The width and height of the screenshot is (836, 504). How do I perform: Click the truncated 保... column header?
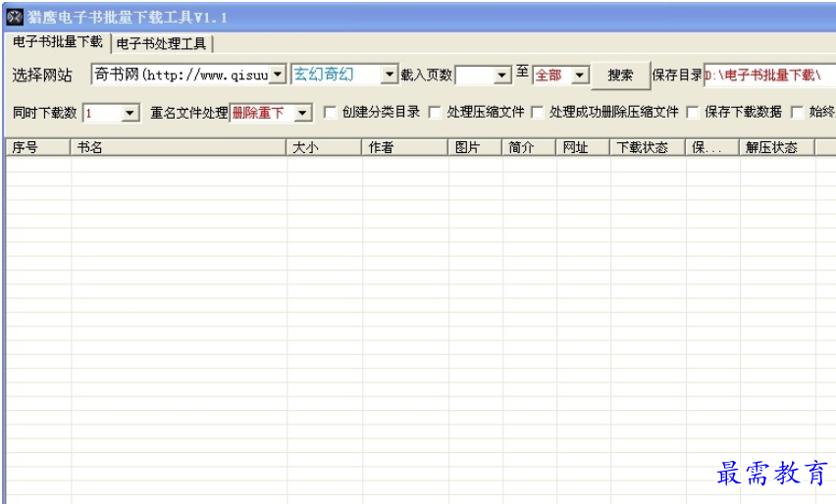[x=712, y=148]
